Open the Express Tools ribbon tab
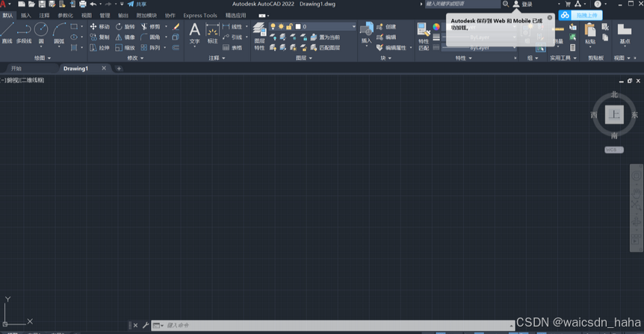The width and height of the screenshot is (644, 334). click(x=200, y=15)
